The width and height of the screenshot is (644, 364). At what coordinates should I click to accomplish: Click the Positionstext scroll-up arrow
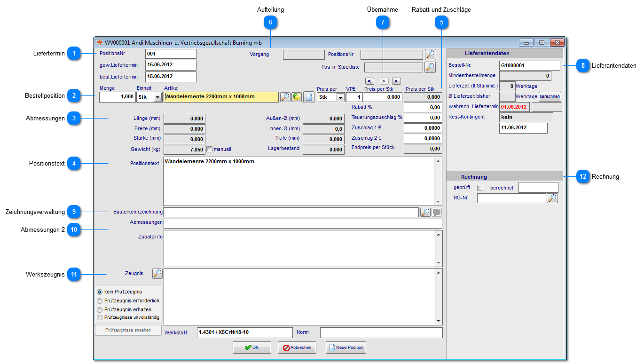(439, 162)
